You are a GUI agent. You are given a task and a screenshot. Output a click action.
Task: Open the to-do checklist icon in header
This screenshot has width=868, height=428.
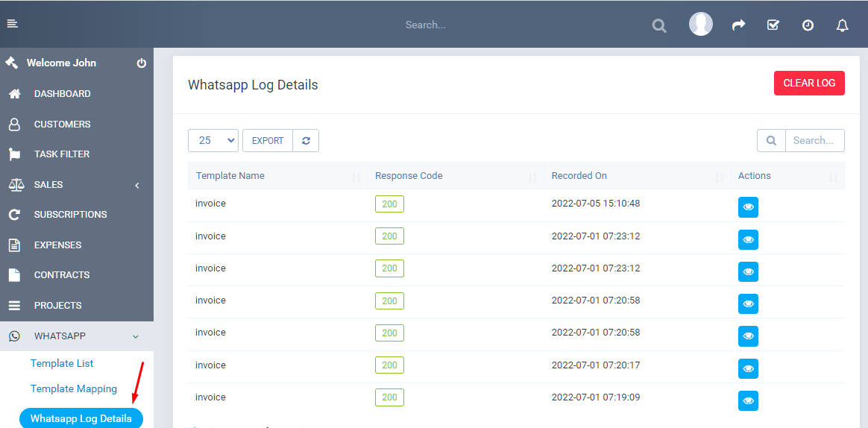click(x=773, y=25)
